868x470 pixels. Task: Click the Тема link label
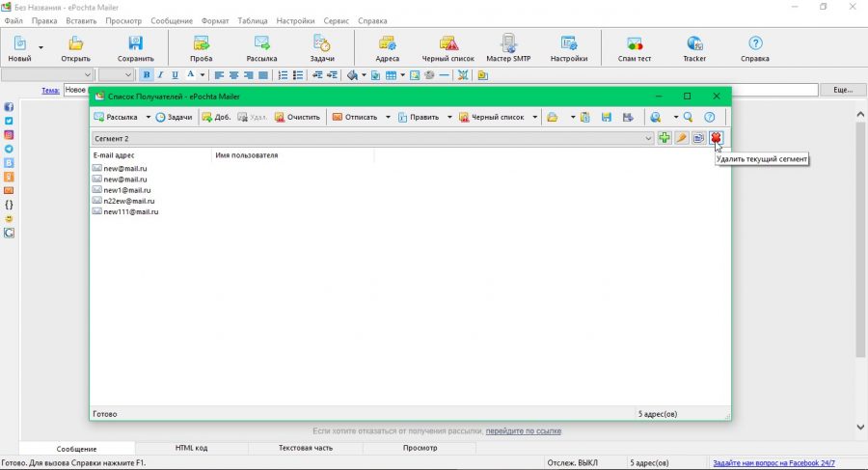pyautogui.click(x=50, y=91)
